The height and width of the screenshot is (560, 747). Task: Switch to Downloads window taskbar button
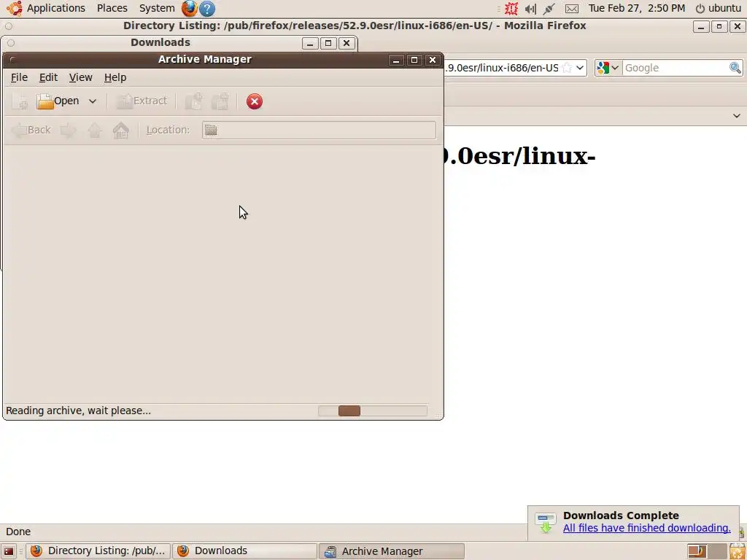[x=244, y=551]
